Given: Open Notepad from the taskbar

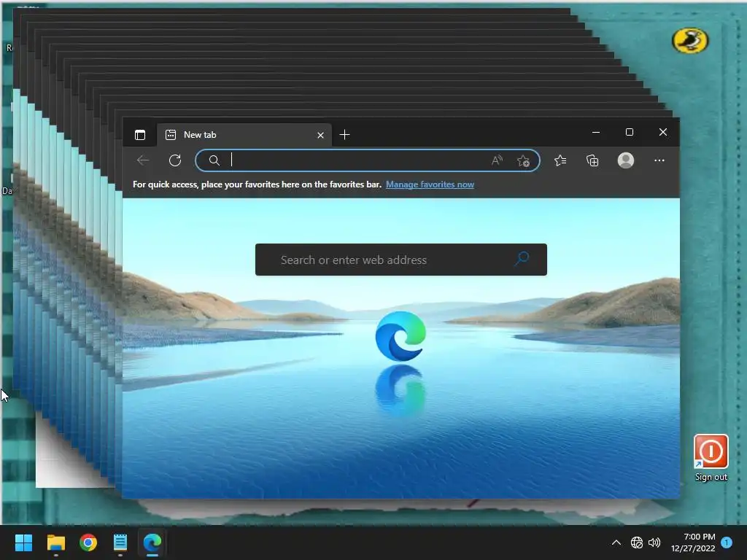Looking at the screenshot, I should [x=120, y=542].
